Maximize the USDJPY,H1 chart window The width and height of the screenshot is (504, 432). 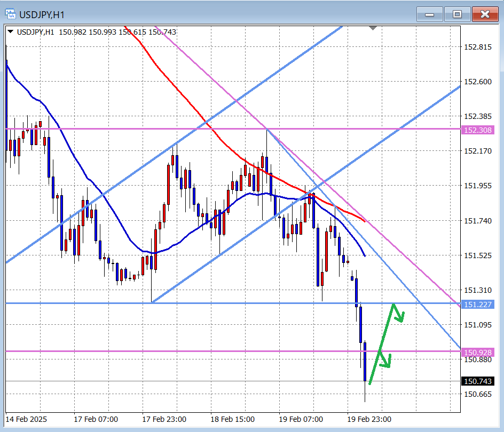pos(457,14)
